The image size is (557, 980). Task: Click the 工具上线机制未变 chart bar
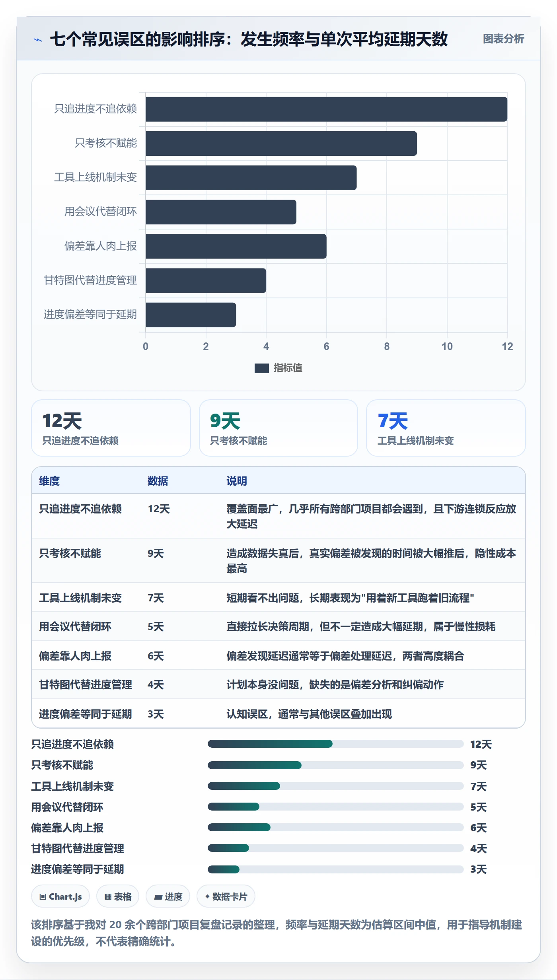[x=251, y=178]
